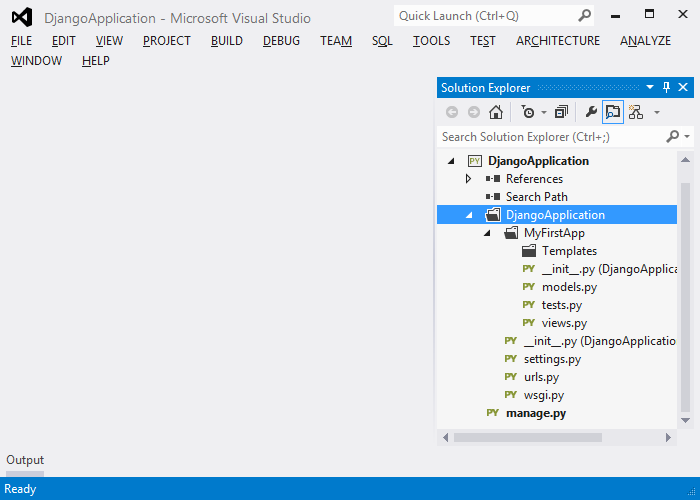Image resolution: width=700 pixels, height=500 pixels.
Task: Click the View Class Diagram icon
Action: tap(635, 112)
